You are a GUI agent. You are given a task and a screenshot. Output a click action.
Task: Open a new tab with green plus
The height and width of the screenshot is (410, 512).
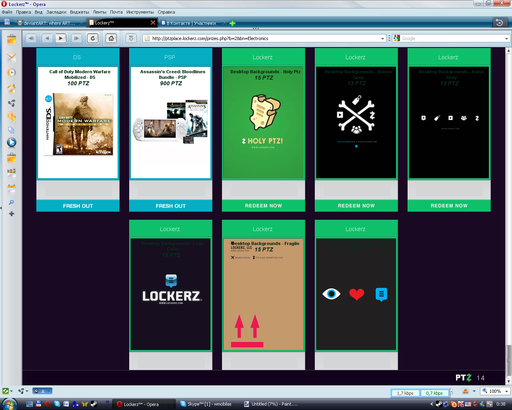pyautogui.click(x=232, y=23)
